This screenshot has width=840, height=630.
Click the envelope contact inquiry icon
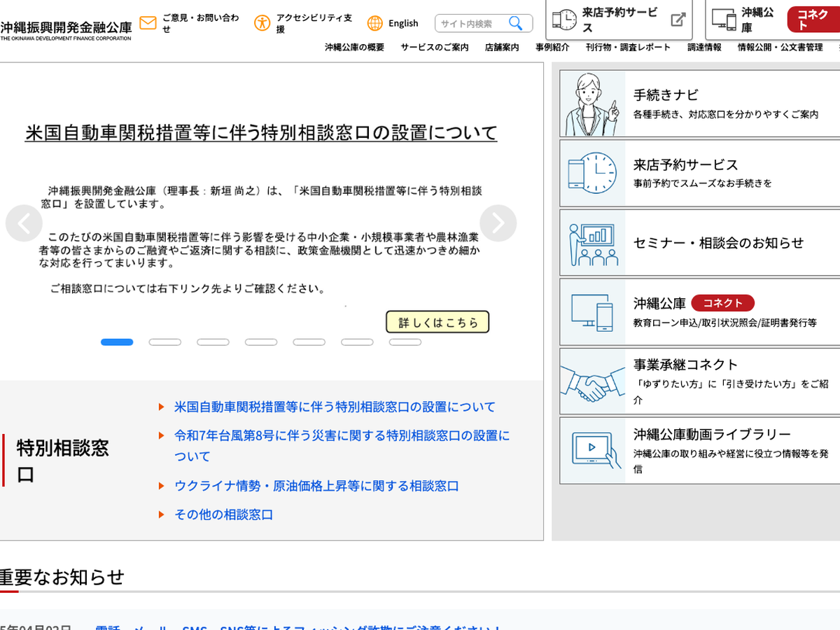pyautogui.click(x=148, y=23)
